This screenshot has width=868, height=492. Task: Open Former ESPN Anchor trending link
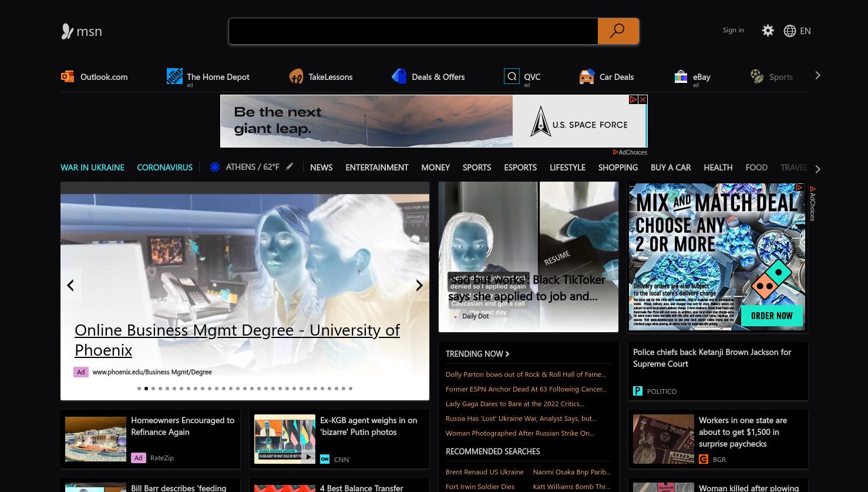[526, 389]
